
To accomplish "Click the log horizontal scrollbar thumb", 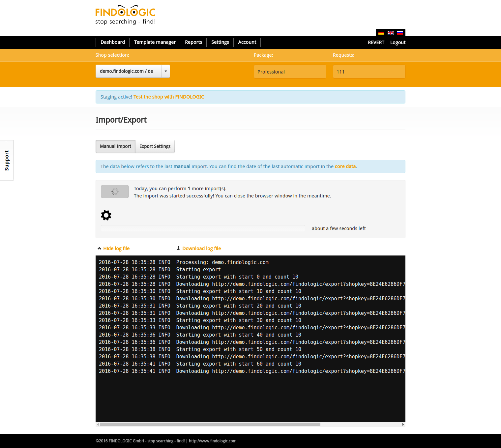I will [210, 425].
